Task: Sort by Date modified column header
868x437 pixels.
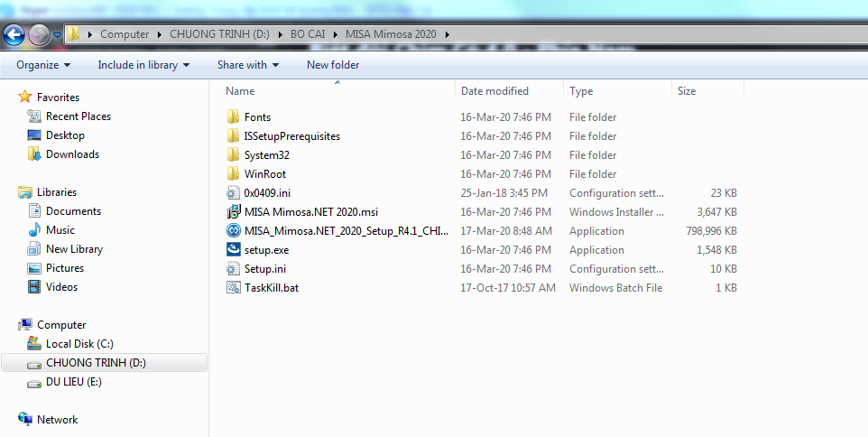Action: 494,91
